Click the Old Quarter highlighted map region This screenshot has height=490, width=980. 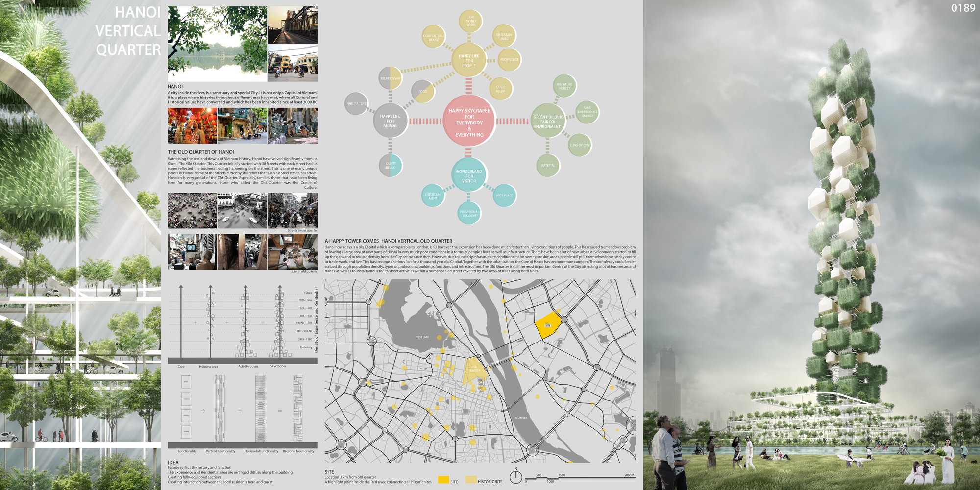pyautogui.click(x=474, y=369)
